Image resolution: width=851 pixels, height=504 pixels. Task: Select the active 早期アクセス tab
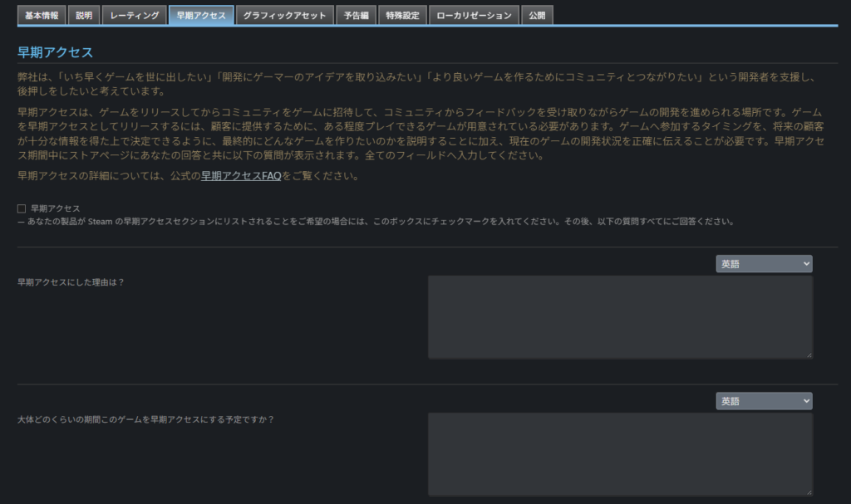click(201, 15)
